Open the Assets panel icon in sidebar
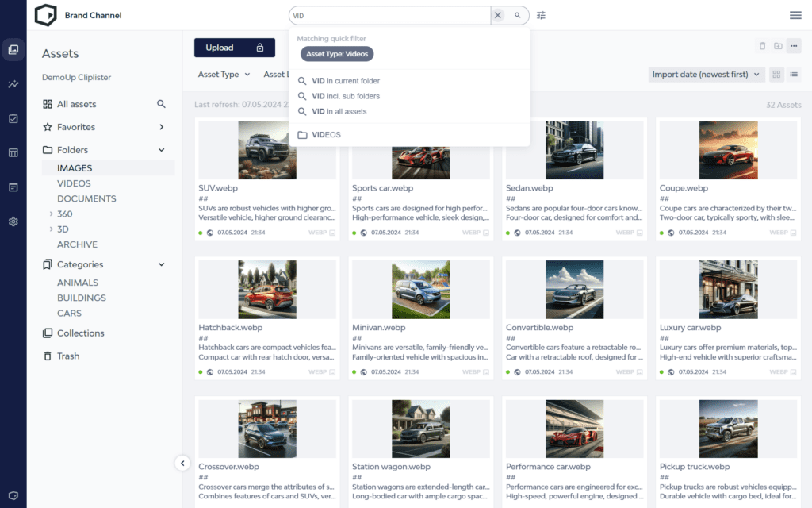Viewport: 812px width, 508px height. point(13,49)
